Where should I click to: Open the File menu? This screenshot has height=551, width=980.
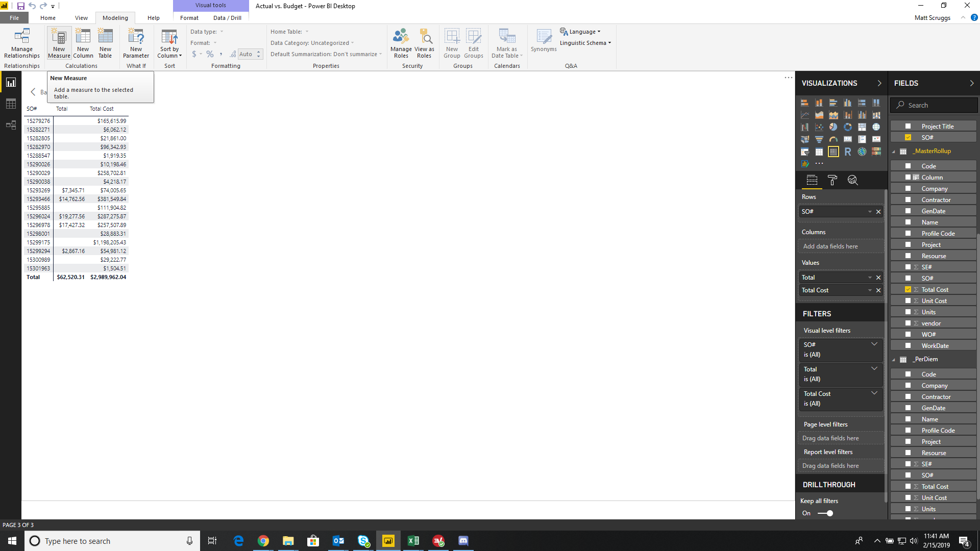coord(14,18)
